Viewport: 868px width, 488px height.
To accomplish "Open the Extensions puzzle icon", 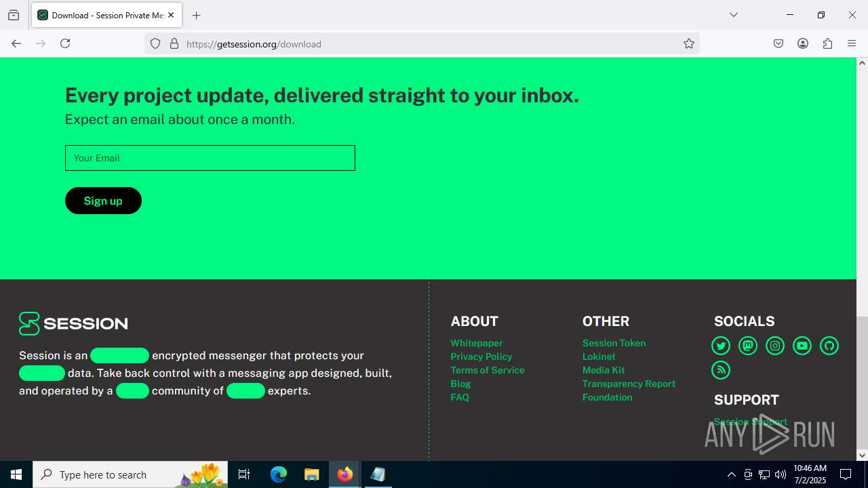I will 827,43.
